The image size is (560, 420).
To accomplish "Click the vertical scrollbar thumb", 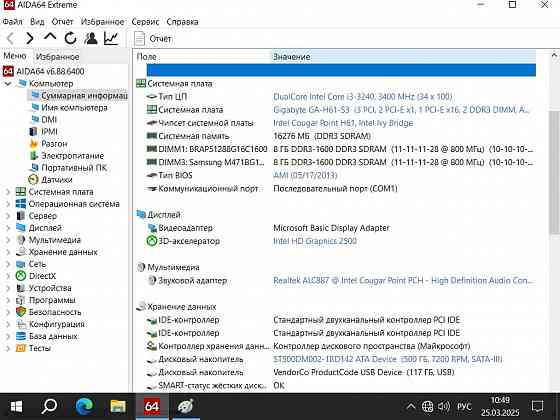I will click(x=554, y=172).
